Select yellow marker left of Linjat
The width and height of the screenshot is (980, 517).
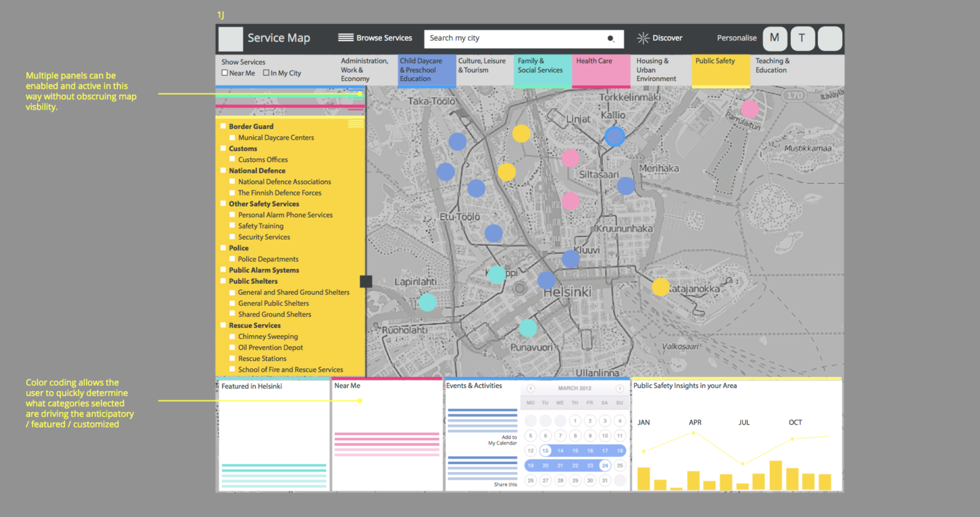pos(521,134)
